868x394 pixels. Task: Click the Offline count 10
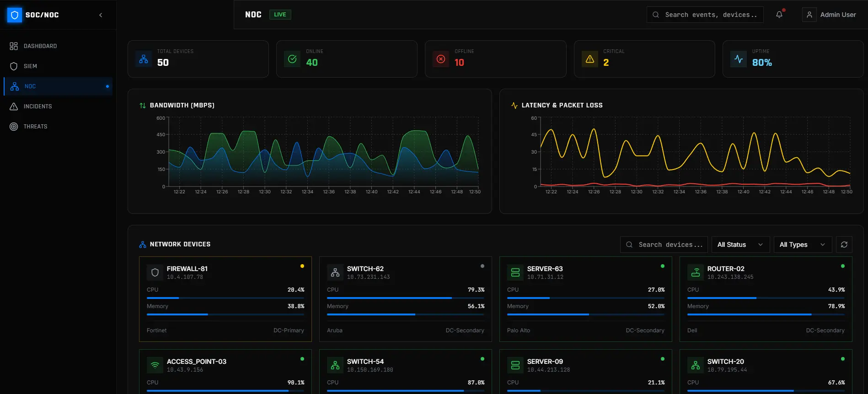pos(459,63)
